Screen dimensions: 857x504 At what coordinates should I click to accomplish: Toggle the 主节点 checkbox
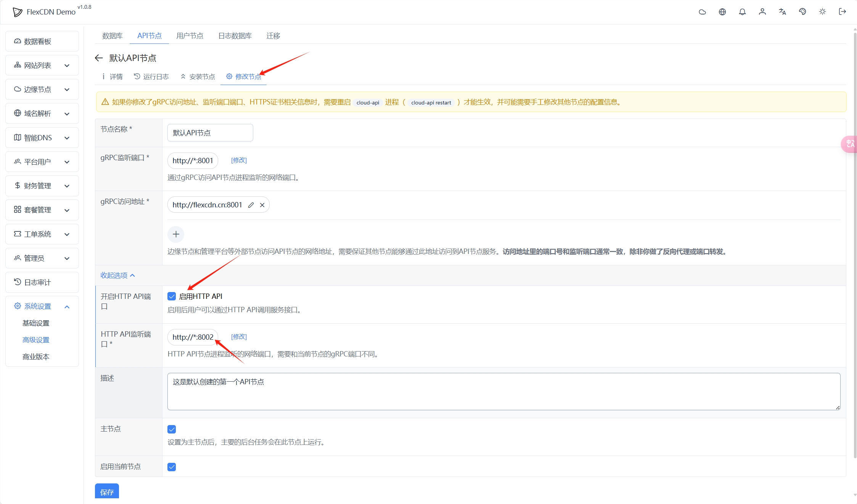172,429
